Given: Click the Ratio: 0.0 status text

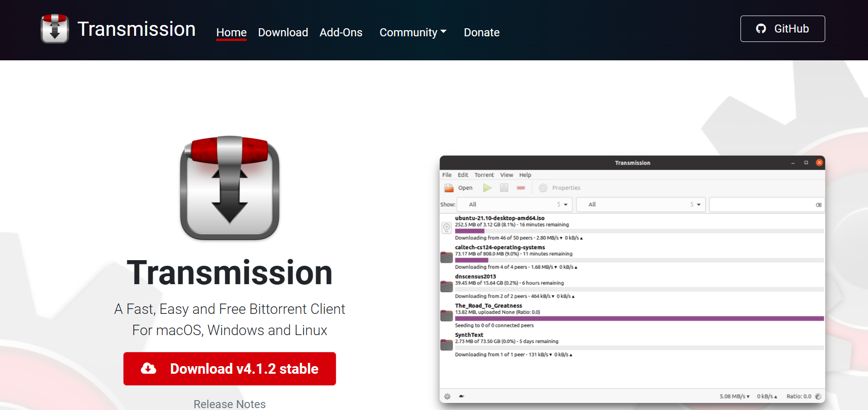Looking at the screenshot, I should 799,396.
